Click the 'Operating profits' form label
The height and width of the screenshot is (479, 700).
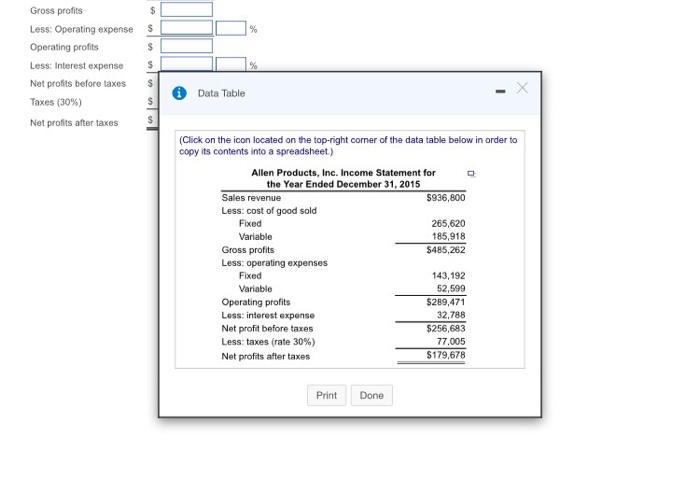[64, 47]
